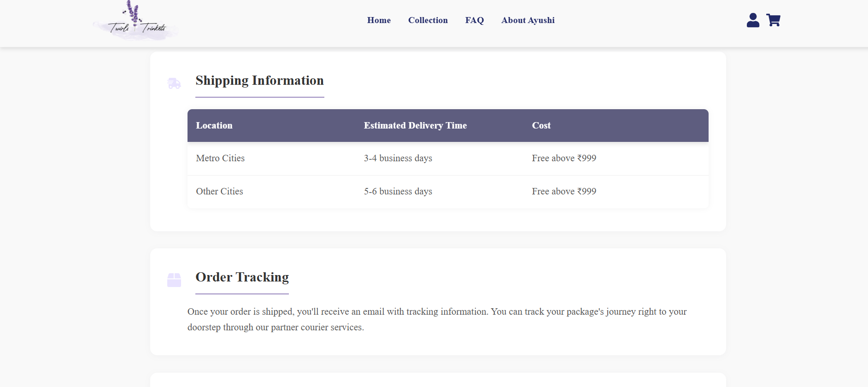The height and width of the screenshot is (387, 868).
Task: Click the Metro Cities shipping cost cell
Action: [563, 158]
